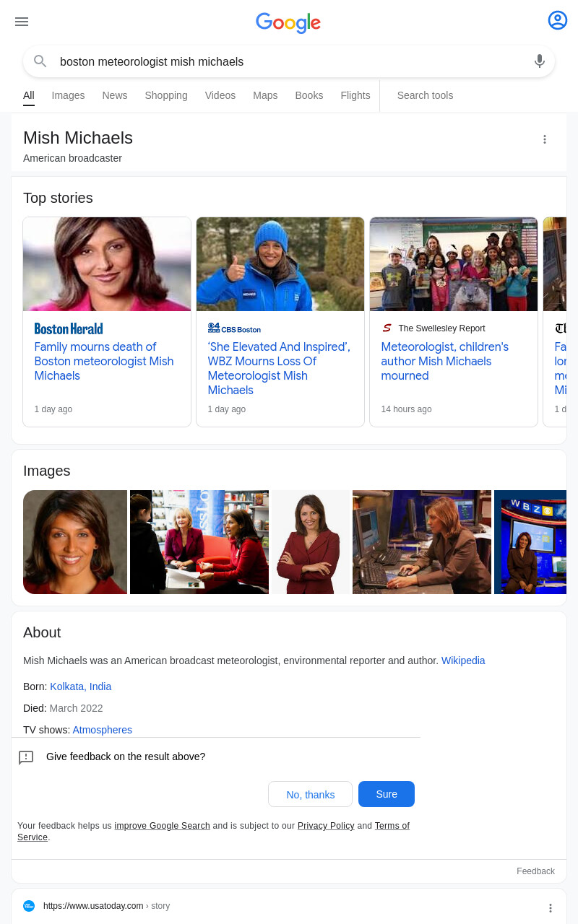
Task: Open the Terms of Service link
Action: [392, 826]
